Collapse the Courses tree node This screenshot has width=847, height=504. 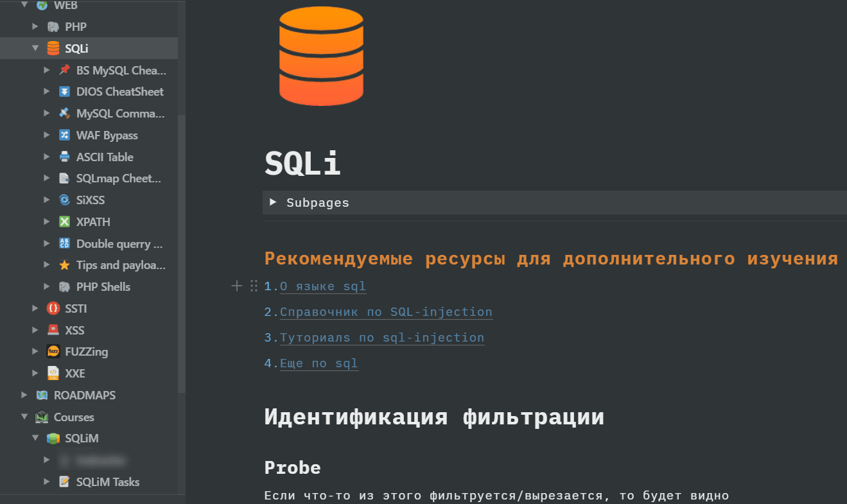pos(24,417)
